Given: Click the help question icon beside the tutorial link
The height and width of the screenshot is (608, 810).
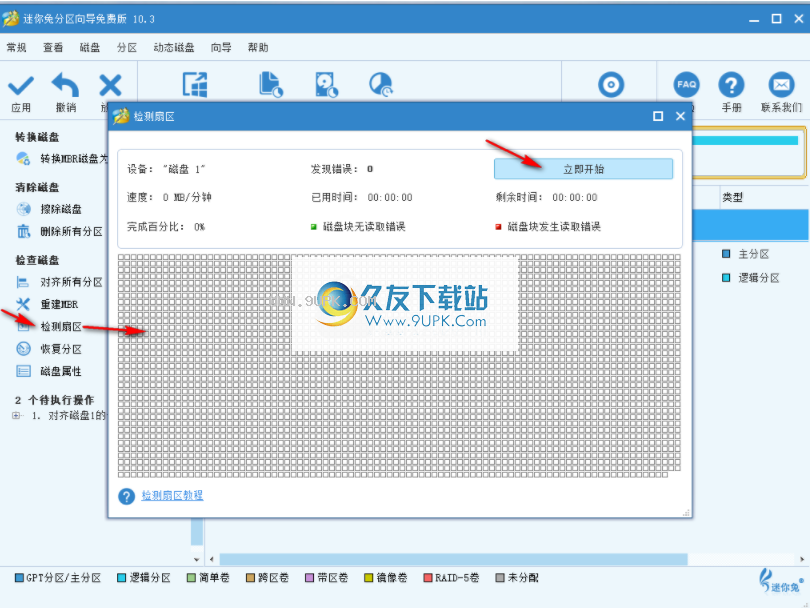Looking at the screenshot, I should tap(127, 496).
